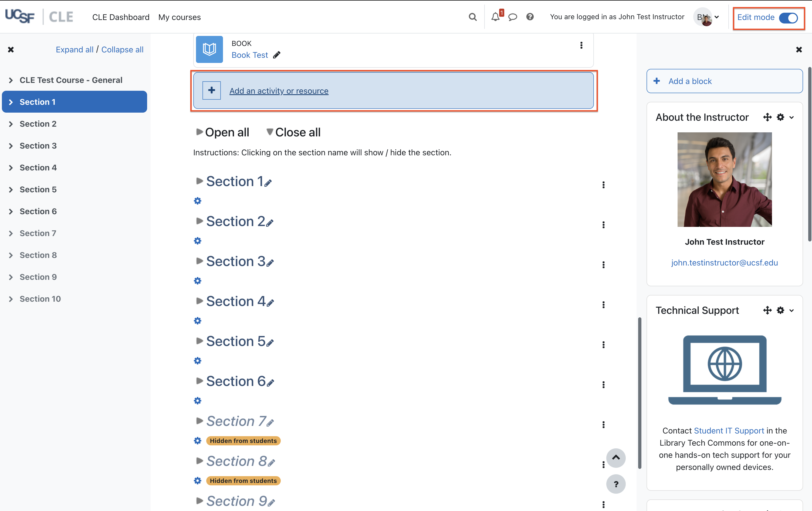Open the My courses menu item
This screenshot has width=812, height=511.
coord(180,17)
